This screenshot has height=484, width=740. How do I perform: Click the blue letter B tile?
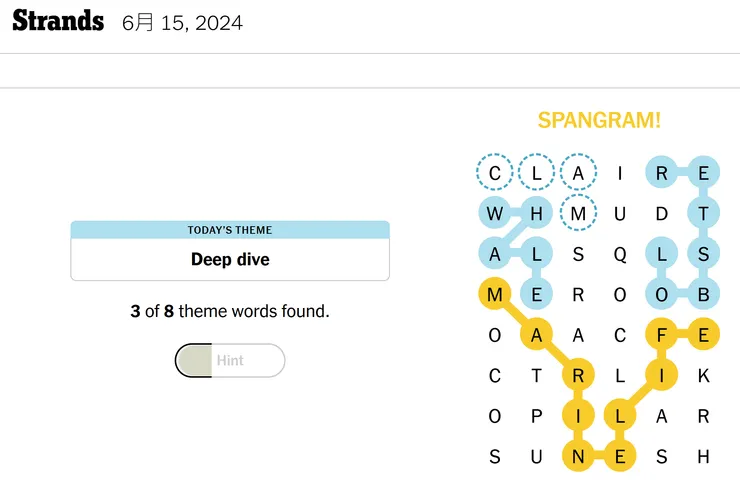(x=703, y=295)
